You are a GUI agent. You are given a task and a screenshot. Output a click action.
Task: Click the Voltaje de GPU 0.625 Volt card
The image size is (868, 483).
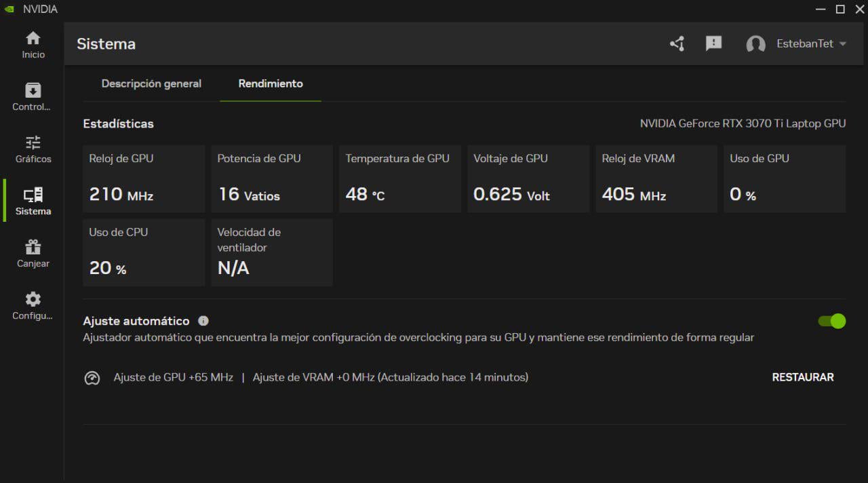(x=528, y=179)
